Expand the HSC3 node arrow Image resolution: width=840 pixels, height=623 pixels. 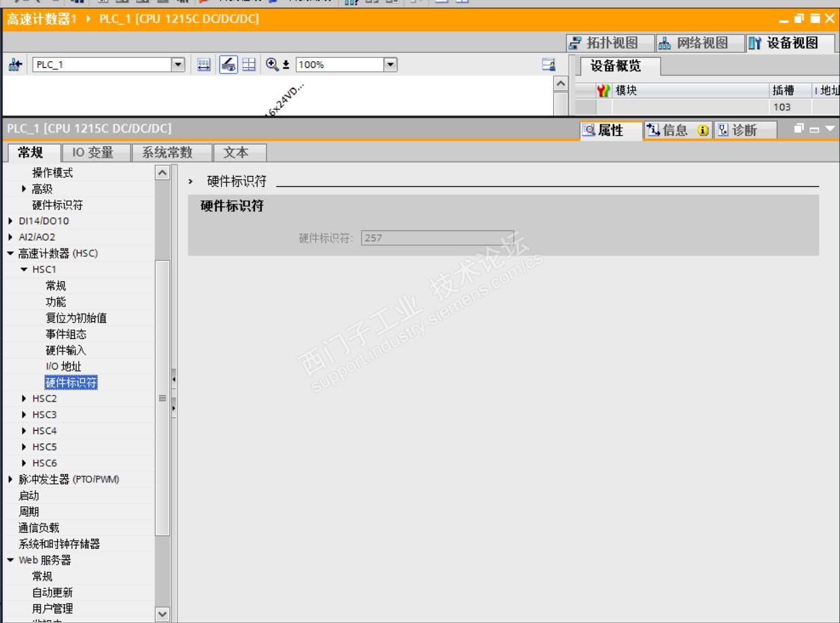[x=25, y=414]
